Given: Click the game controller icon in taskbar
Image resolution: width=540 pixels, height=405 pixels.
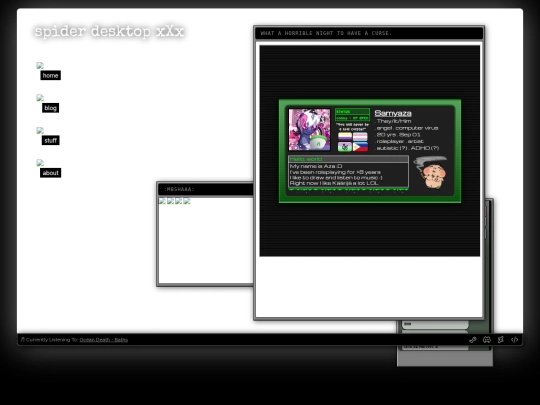Looking at the screenshot, I should [x=487, y=340].
